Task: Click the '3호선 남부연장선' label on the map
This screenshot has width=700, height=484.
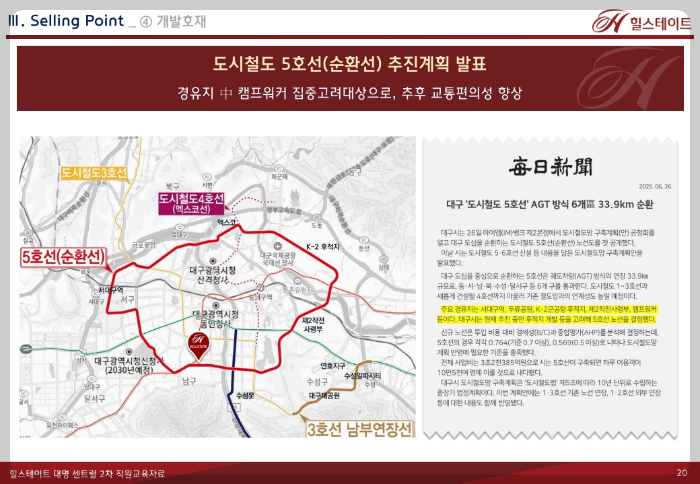Action: 359,430
